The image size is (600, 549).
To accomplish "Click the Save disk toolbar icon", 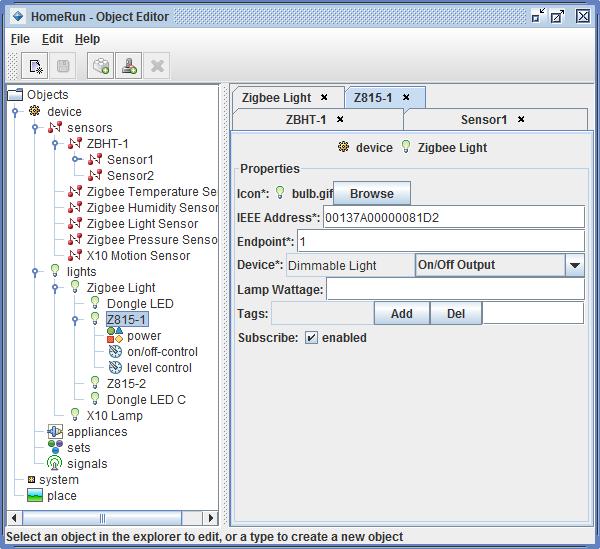I will tap(63, 66).
